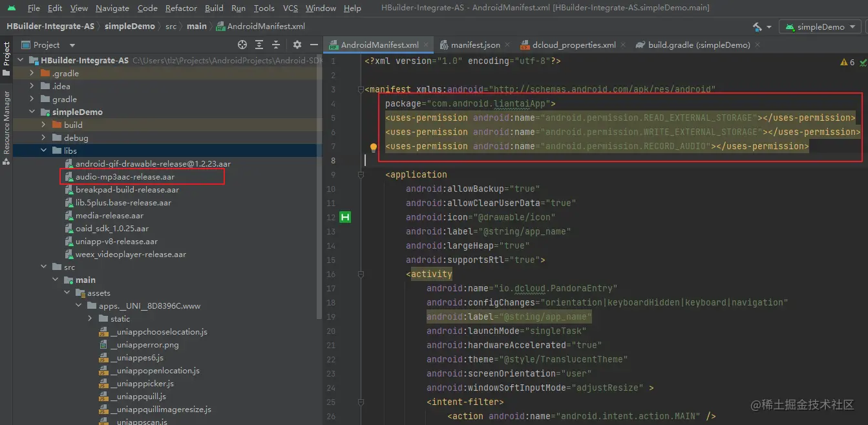Click Collapse All icon in Project panel
Screen dimensions: 868x425
[276, 45]
